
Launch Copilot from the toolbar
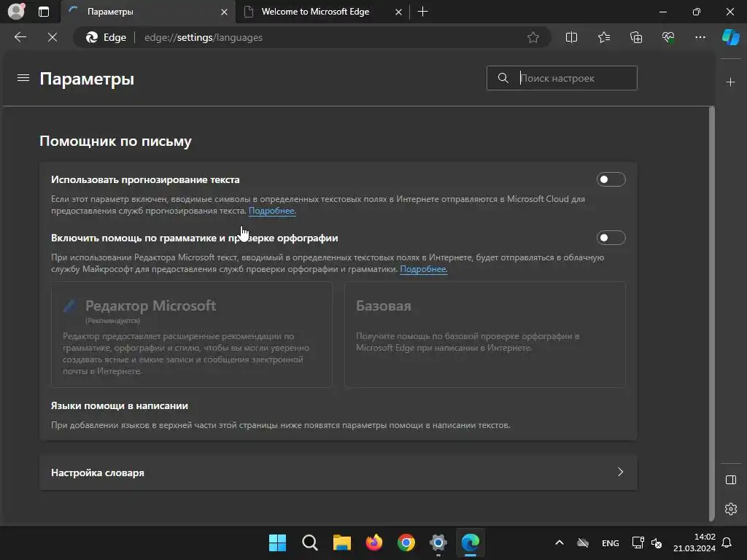730,37
